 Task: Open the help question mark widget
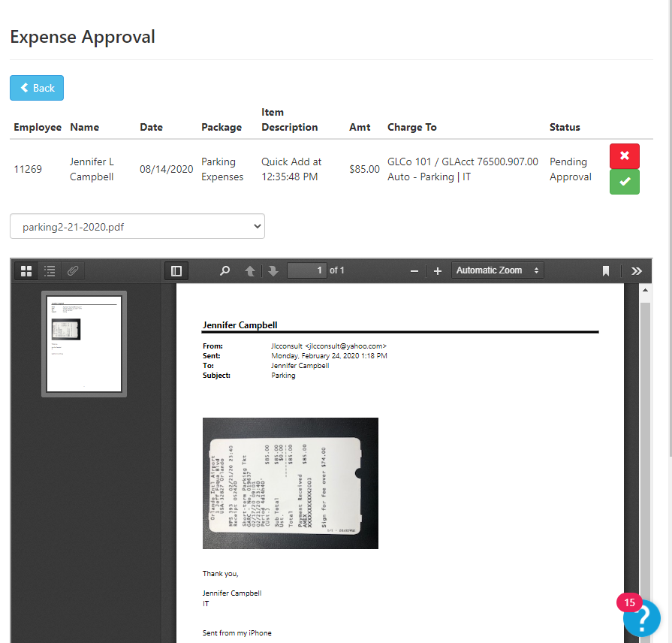click(641, 618)
